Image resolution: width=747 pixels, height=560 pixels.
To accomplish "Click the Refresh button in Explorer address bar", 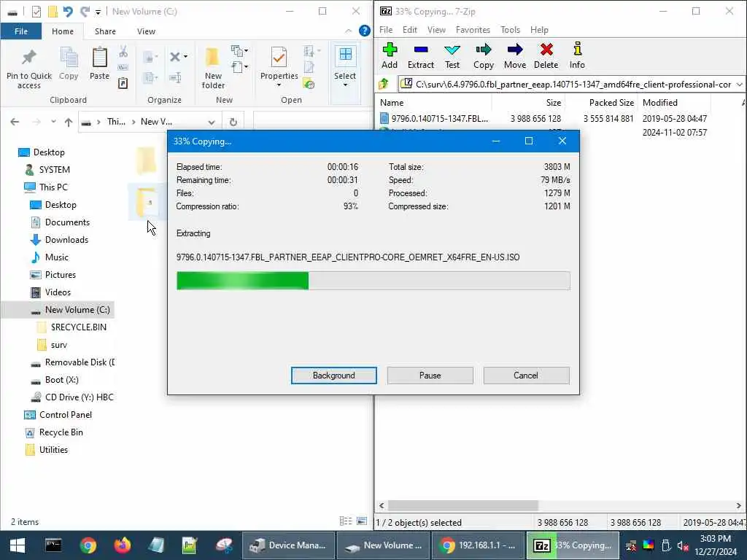I will (233, 122).
